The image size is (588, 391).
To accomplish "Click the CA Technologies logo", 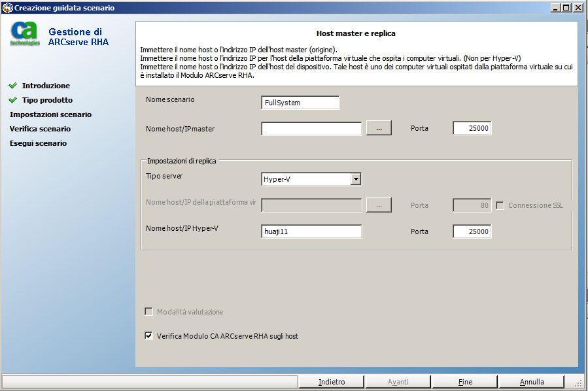I will (25, 33).
